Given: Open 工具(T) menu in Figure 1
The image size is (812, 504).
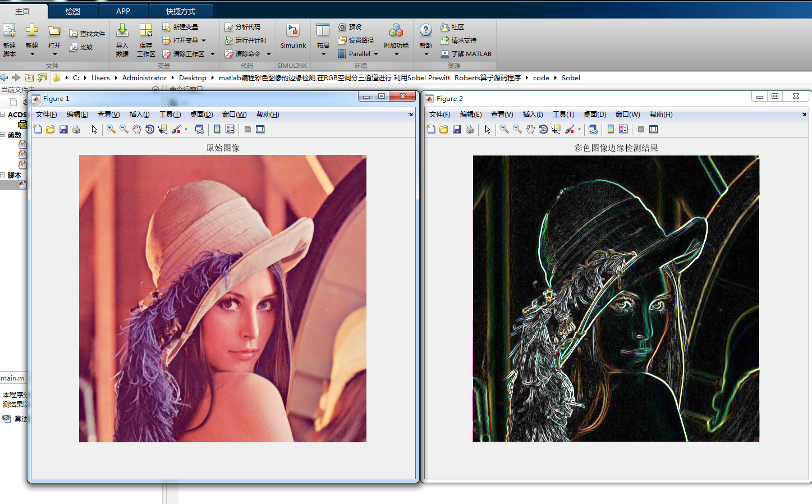Looking at the screenshot, I should click(170, 114).
